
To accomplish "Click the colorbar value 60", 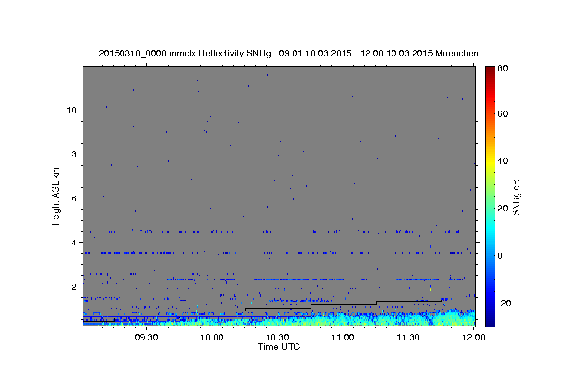I will pyautogui.click(x=502, y=114).
